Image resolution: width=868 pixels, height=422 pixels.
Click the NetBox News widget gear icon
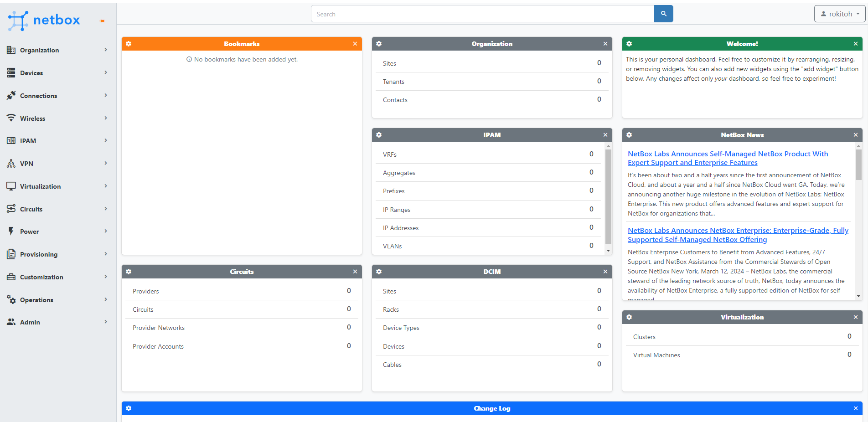[629, 135]
